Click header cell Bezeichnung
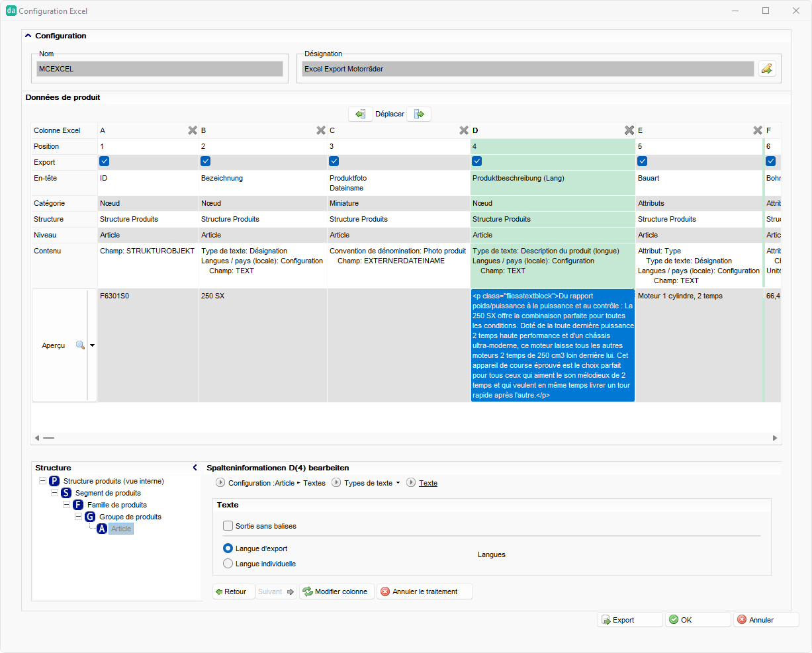 pyautogui.click(x=263, y=183)
